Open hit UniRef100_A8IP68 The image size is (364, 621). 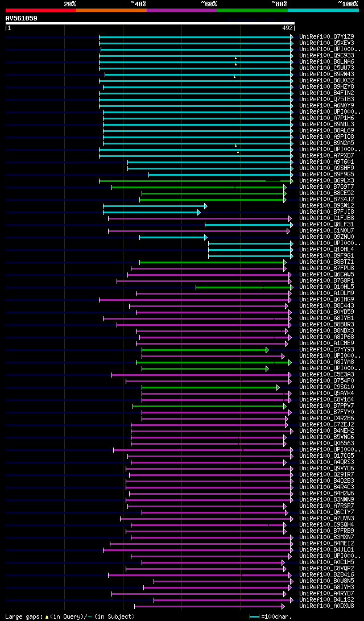(327, 337)
